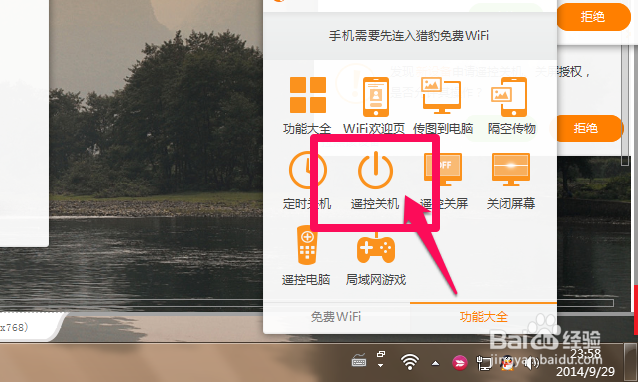Open the taskbar clock showing 2014/9/29
Image resolution: width=638 pixels, height=382 pixels.
click(586, 362)
